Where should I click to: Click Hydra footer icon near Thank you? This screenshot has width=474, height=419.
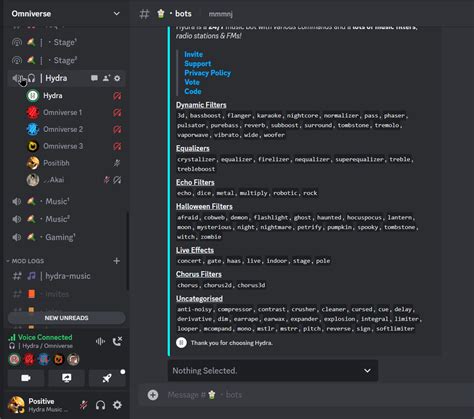[x=181, y=343]
